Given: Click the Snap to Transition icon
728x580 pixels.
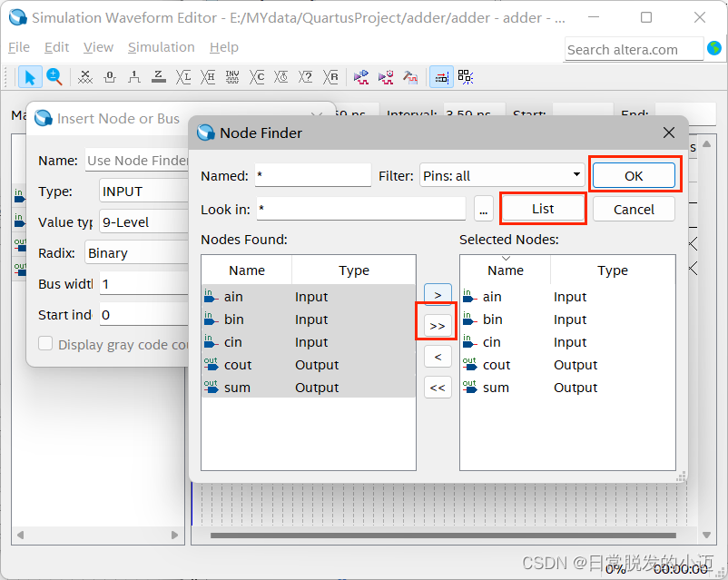Looking at the screenshot, I should pyautogui.click(x=466, y=77).
